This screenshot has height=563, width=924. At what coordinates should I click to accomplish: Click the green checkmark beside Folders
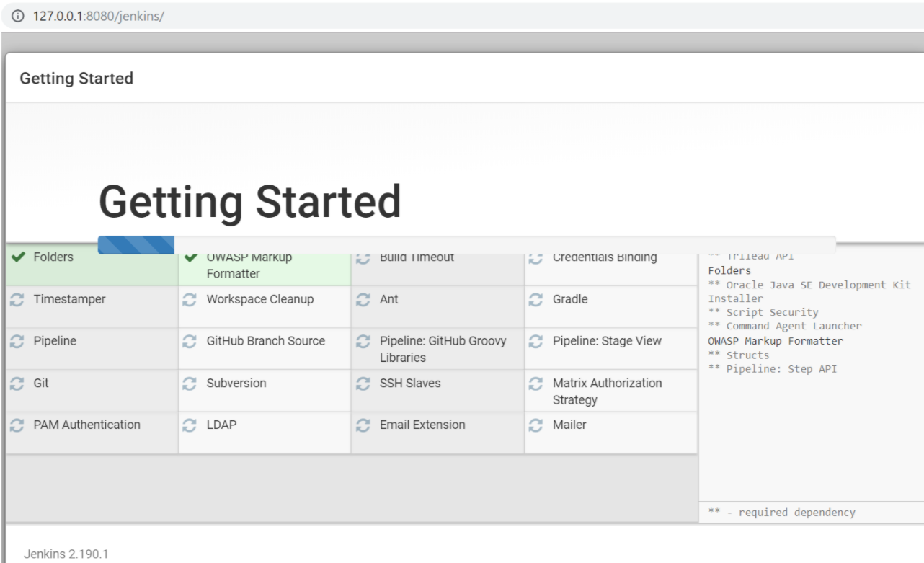[19, 257]
